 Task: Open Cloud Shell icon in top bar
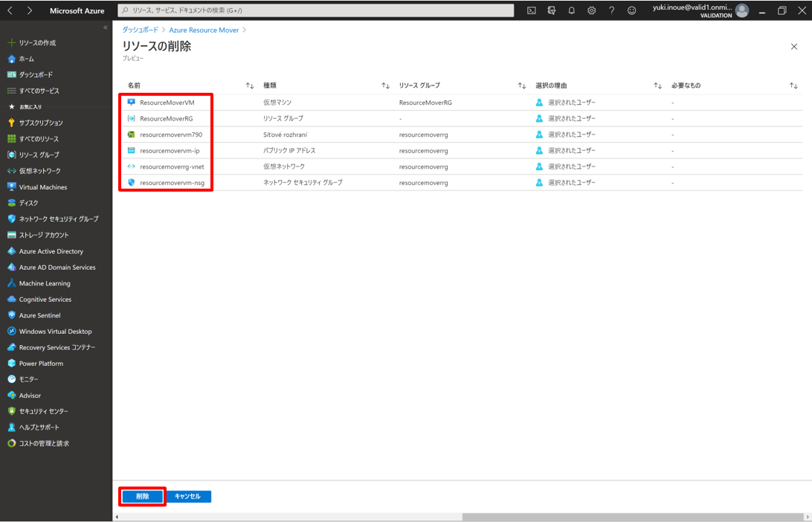click(532, 10)
